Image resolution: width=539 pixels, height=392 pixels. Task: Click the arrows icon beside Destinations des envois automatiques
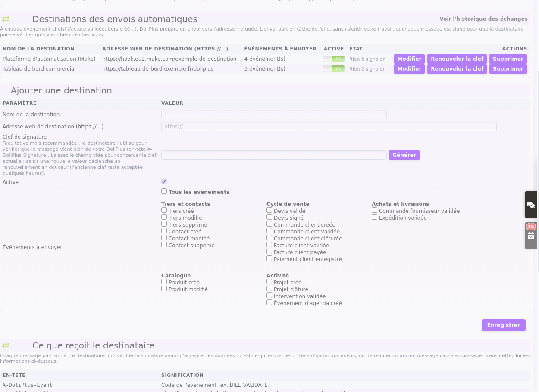point(6,19)
